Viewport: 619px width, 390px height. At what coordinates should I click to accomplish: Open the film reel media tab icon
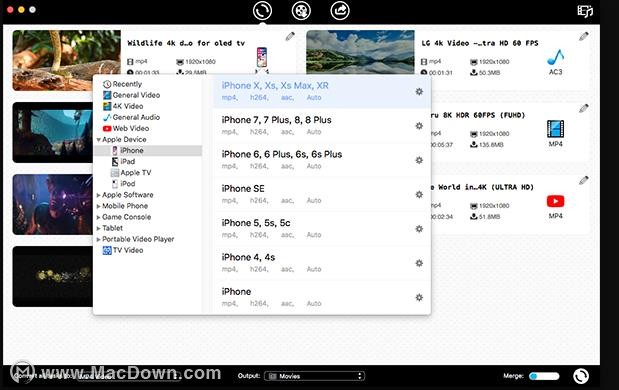click(x=301, y=11)
